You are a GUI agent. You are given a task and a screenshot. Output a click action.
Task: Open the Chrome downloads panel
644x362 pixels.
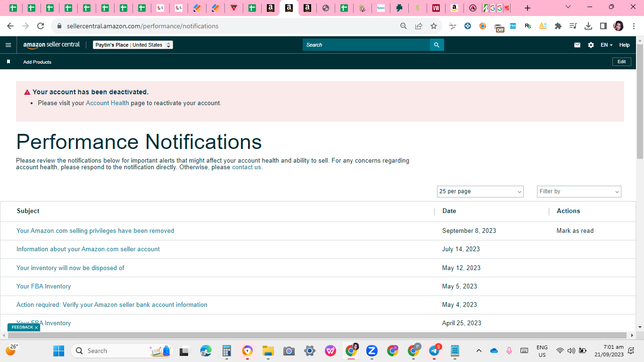coord(588,26)
